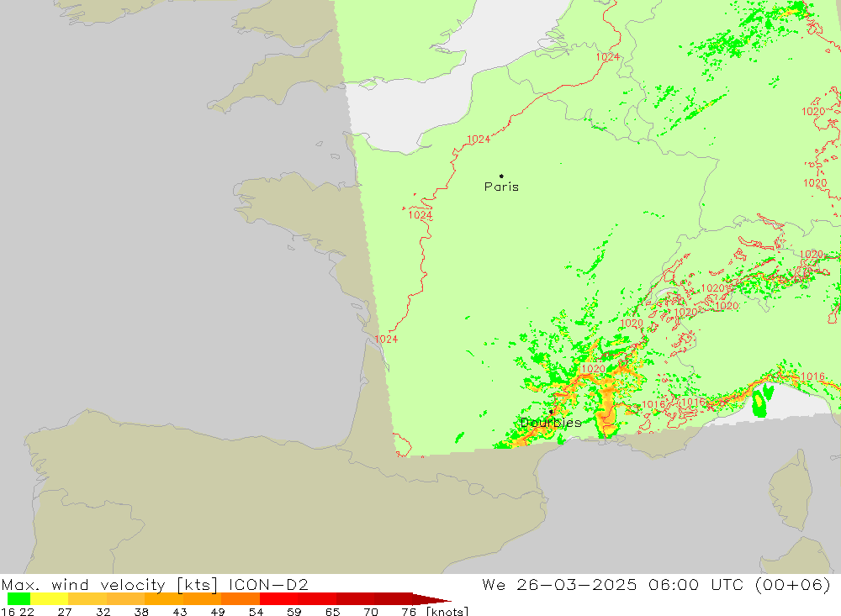Click the [knots] unit label under legend

(x=447, y=611)
